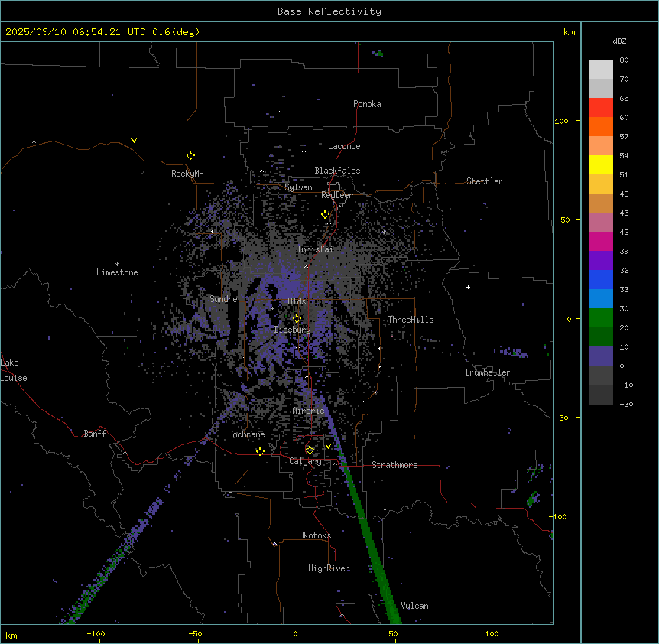Click the Banff label
The width and height of the screenshot is (659, 644).
click(x=95, y=434)
